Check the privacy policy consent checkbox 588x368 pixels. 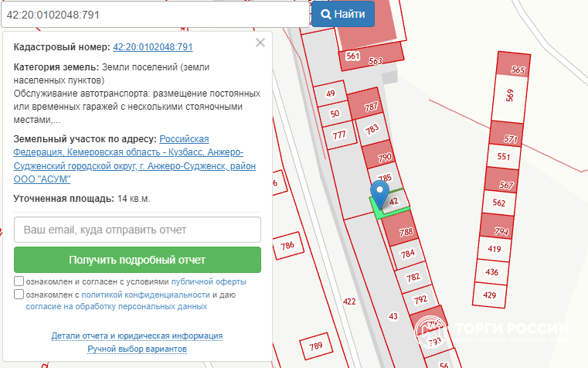[19, 295]
